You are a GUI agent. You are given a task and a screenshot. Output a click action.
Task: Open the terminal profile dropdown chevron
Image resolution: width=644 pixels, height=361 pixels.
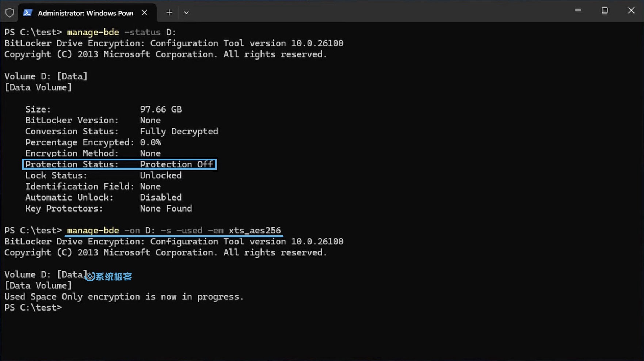[x=186, y=12]
